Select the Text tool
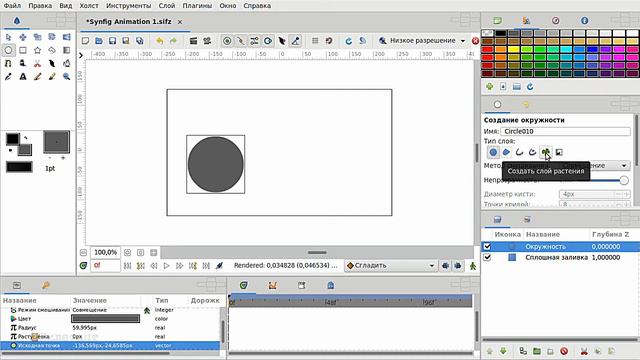This screenshot has height=360, width=640. tap(23, 76)
